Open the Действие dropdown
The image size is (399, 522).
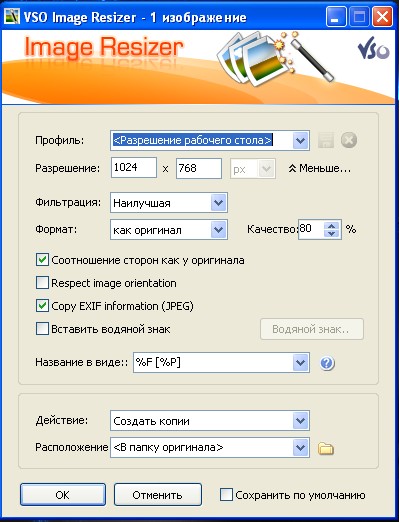300,421
